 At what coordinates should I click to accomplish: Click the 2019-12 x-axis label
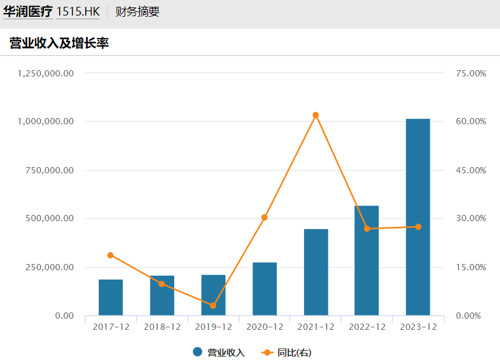tap(213, 327)
